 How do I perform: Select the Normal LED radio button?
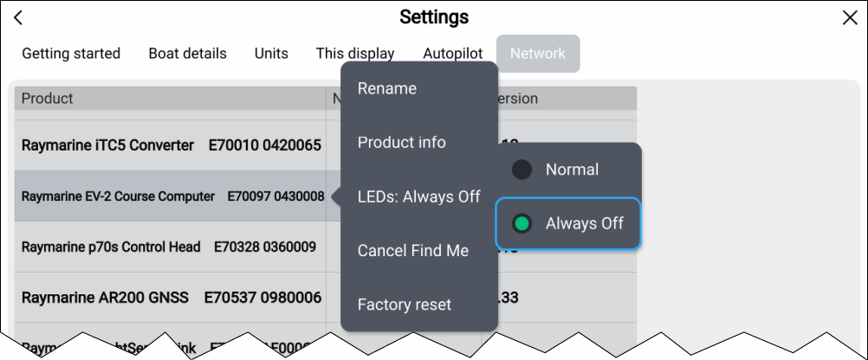522,170
